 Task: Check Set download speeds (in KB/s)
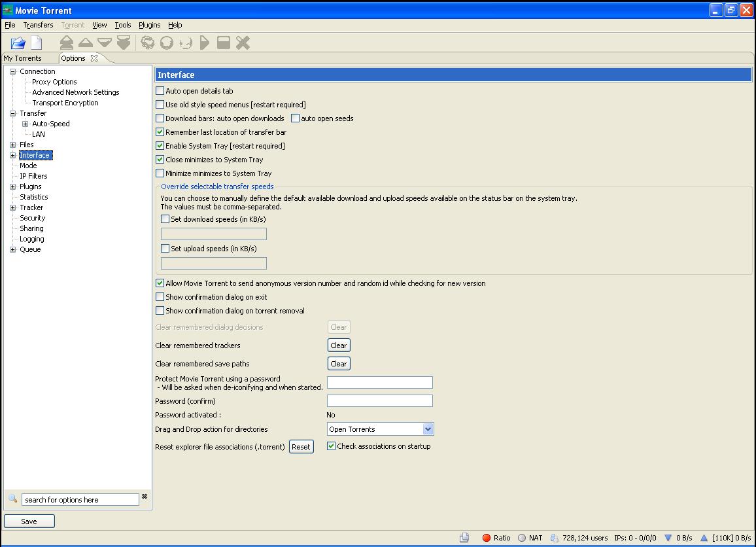click(x=165, y=219)
